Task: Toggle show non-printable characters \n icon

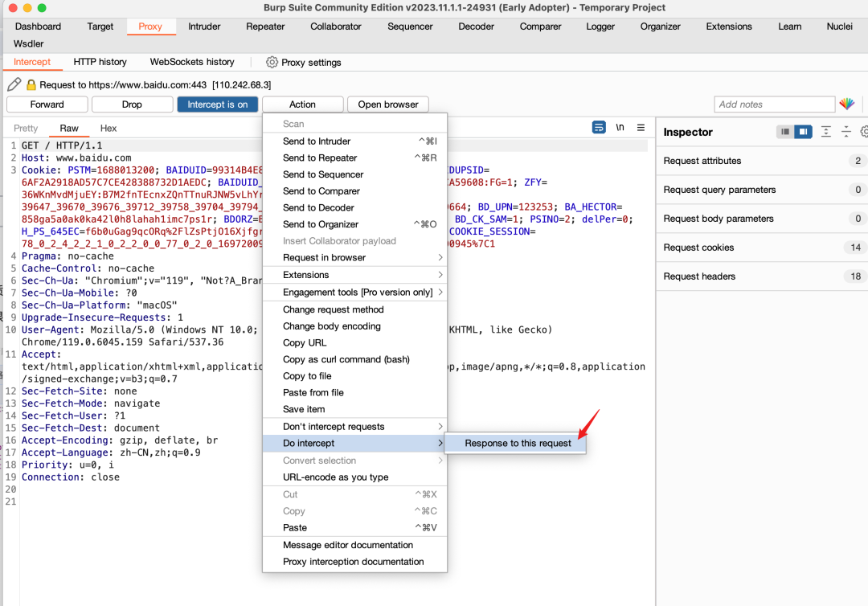Action: click(x=620, y=127)
